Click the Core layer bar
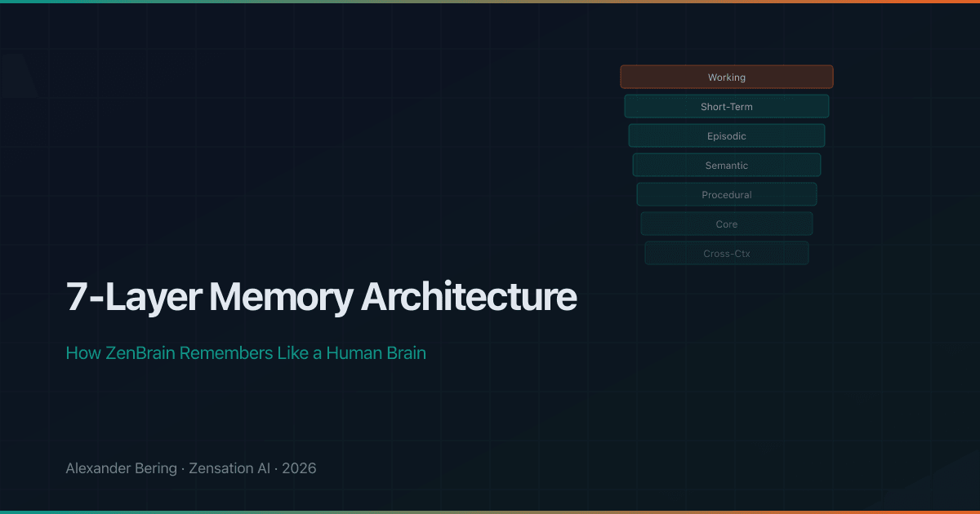Image resolution: width=980 pixels, height=514 pixels. click(727, 224)
